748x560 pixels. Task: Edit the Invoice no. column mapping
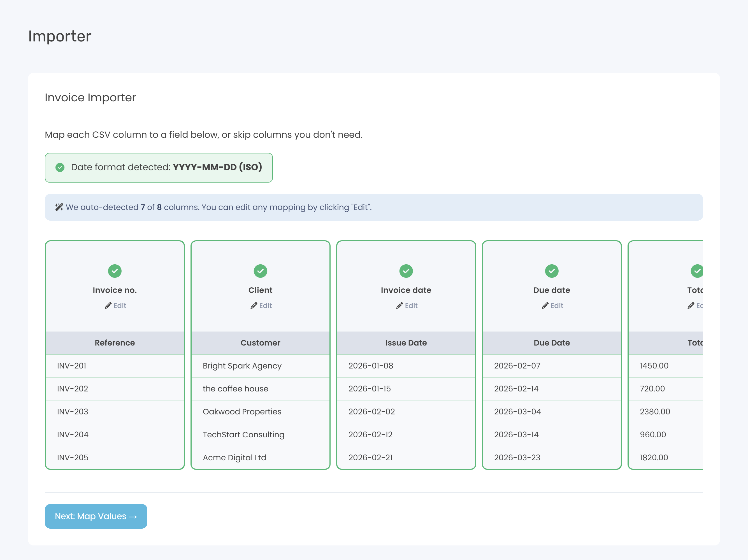click(x=115, y=306)
